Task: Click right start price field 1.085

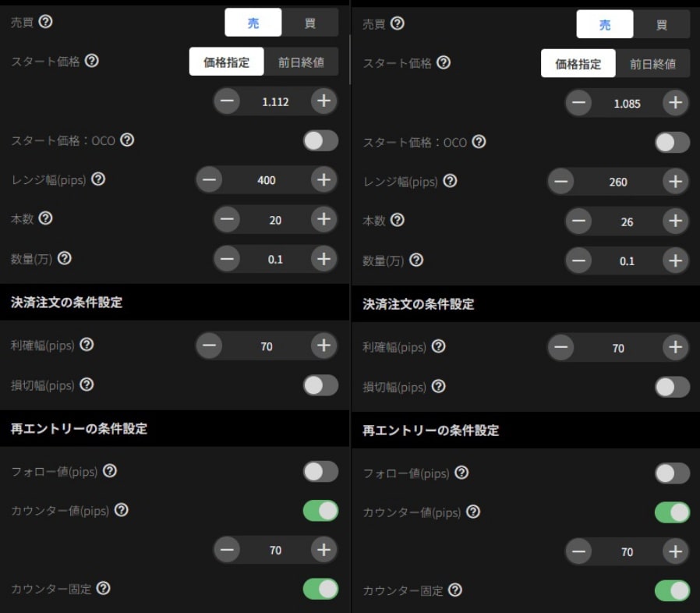Action: pyautogui.click(x=627, y=103)
